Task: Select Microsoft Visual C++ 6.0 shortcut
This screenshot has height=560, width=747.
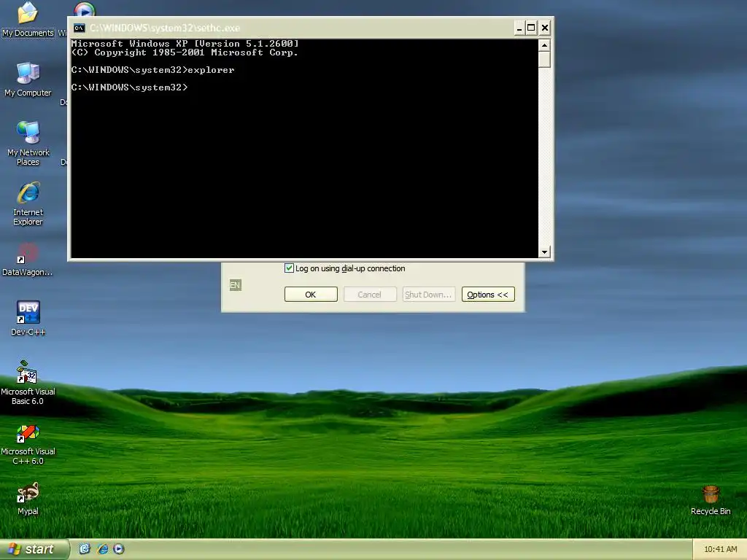Action: (28, 444)
